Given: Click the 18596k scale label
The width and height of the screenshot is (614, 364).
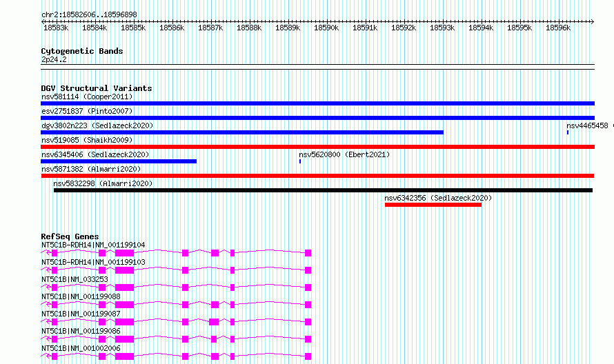Looking at the screenshot, I should [x=558, y=28].
